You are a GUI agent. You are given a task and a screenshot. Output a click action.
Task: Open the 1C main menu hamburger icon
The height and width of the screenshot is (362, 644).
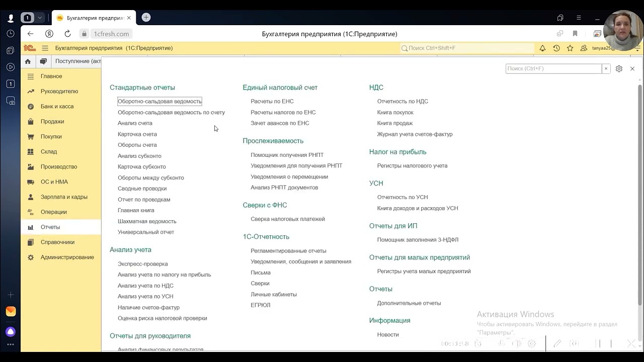coord(45,48)
